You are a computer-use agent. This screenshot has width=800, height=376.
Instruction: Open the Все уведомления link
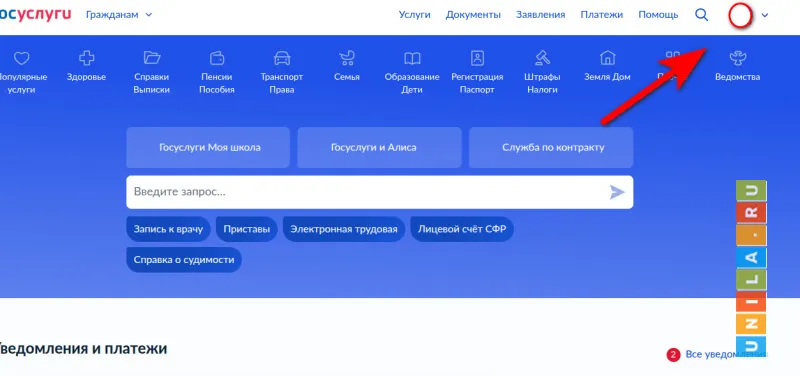click(x=727, y=354)
